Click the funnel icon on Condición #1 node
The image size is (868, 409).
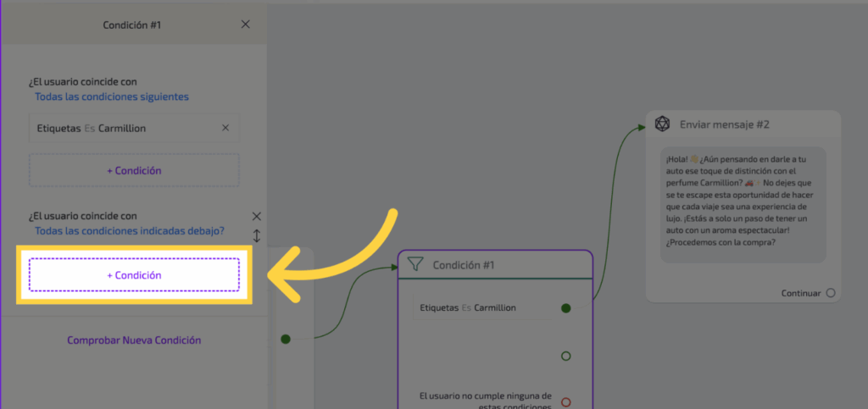[x=415, y=264]
